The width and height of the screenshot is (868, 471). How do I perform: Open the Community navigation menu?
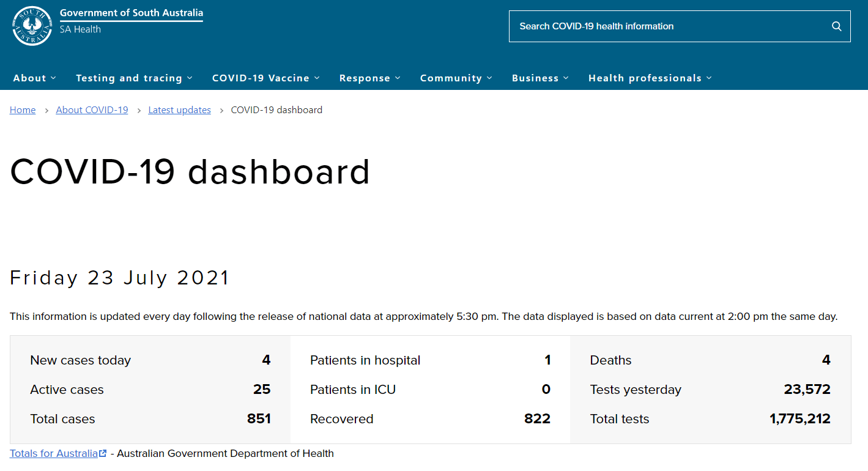pos(451,78)
